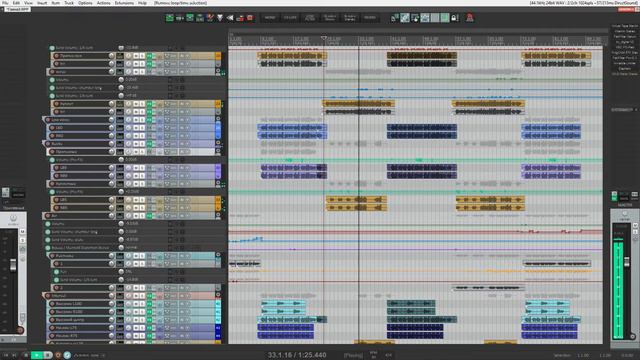
Task: Click the master volume fader in left mixer strip
Action: [13, 265]
